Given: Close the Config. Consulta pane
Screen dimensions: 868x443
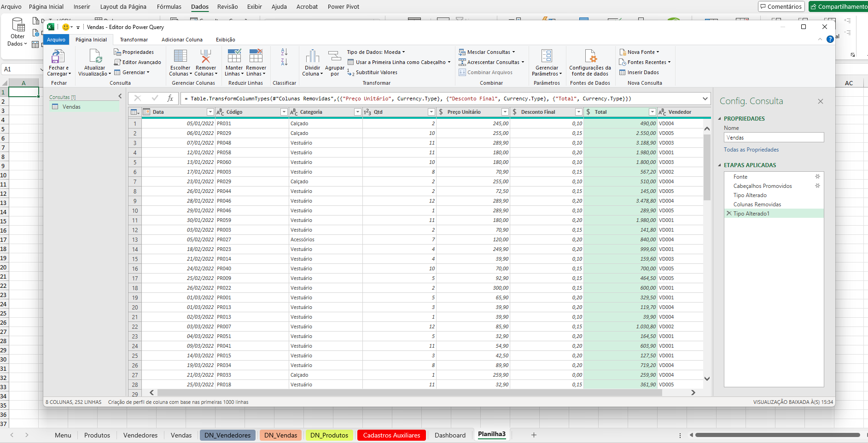Looking at the screenshot, I should 820,101.
